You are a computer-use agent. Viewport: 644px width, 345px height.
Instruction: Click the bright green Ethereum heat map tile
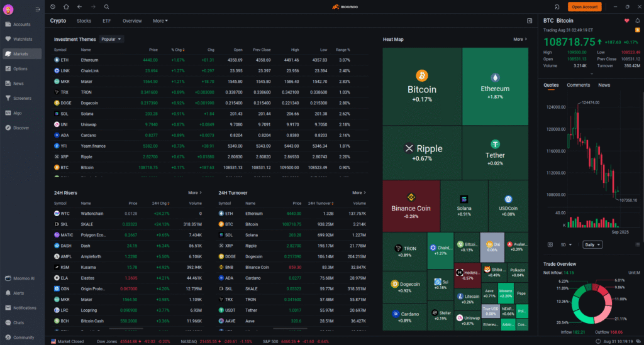click(x=495, y=87)
